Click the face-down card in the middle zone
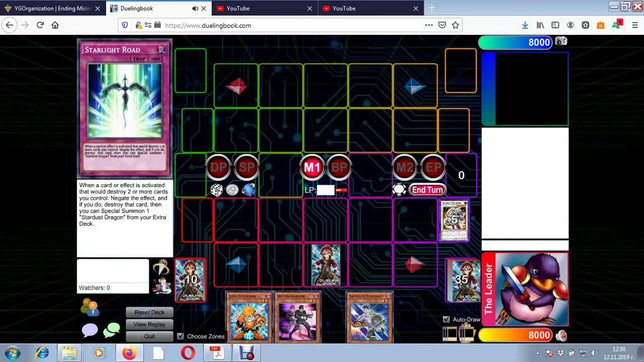Screen dimensions: 644x362 [326, 265]
